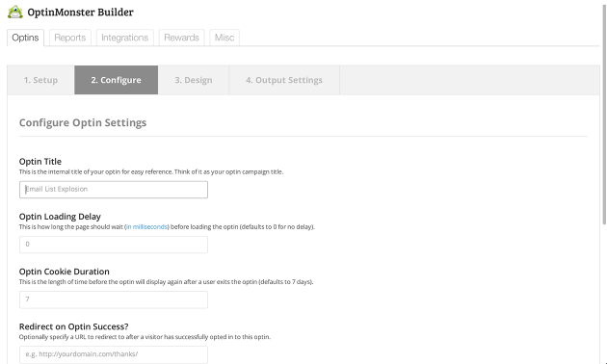
Task: Follow the "in milliseconds" link
Action: [147, 226]
